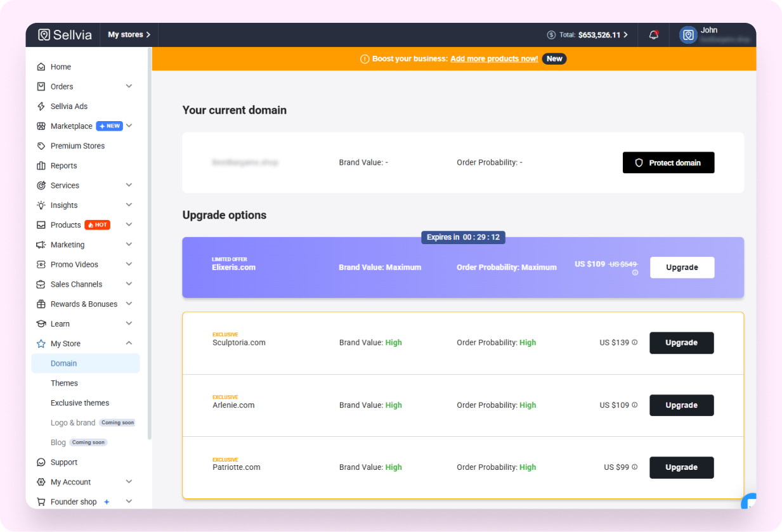Click Add more products now link
Viewport: 782px width, 532px height.
point(494,58)
